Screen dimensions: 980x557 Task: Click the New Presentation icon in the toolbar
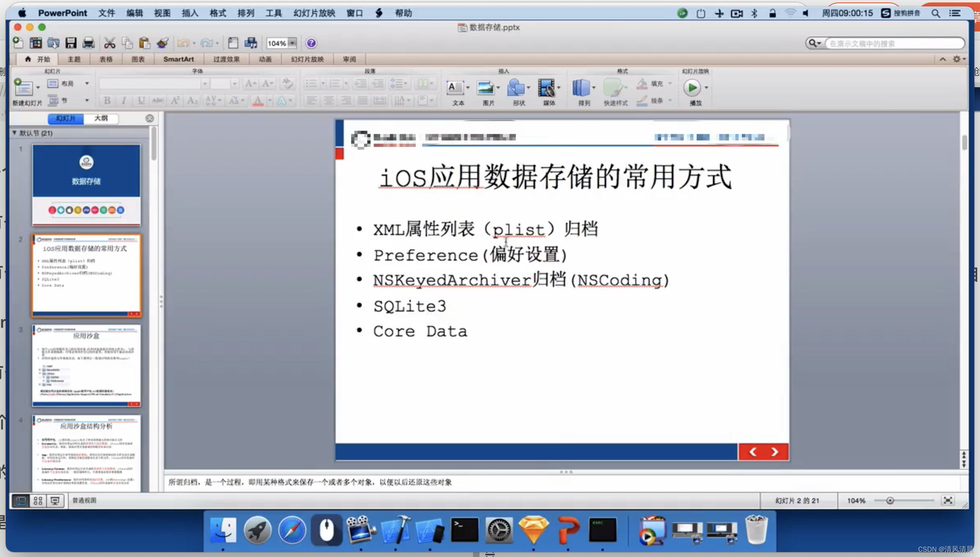18,43
